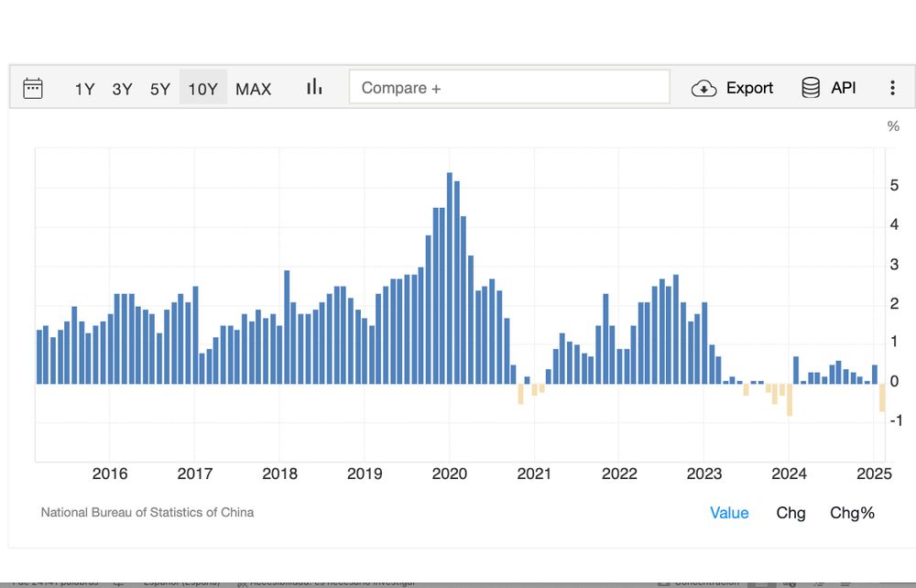This screenshot has height=588, width=916.
Task: Switch to the MAX time range
Action: click(x=254, y=89)
